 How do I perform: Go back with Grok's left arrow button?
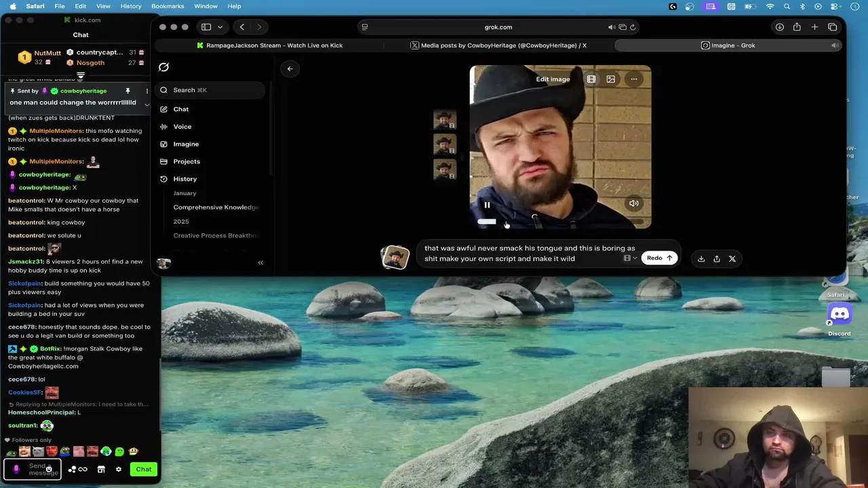click(290, 68)
